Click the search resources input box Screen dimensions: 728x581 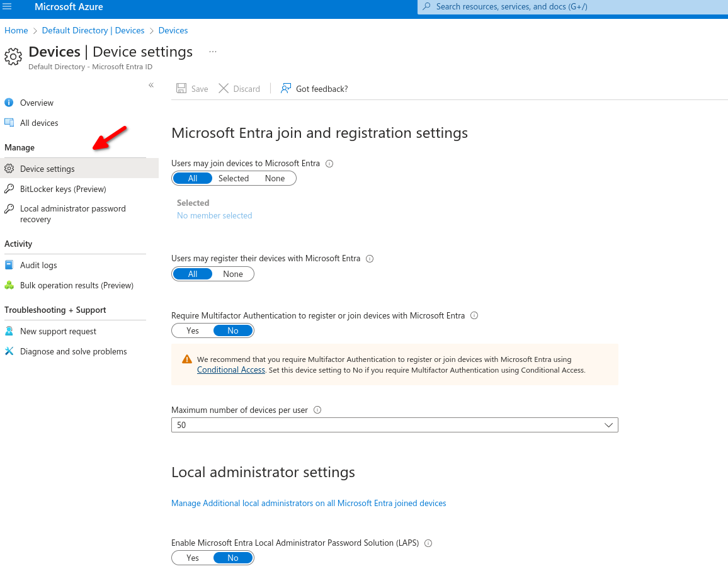click(567, 7)
